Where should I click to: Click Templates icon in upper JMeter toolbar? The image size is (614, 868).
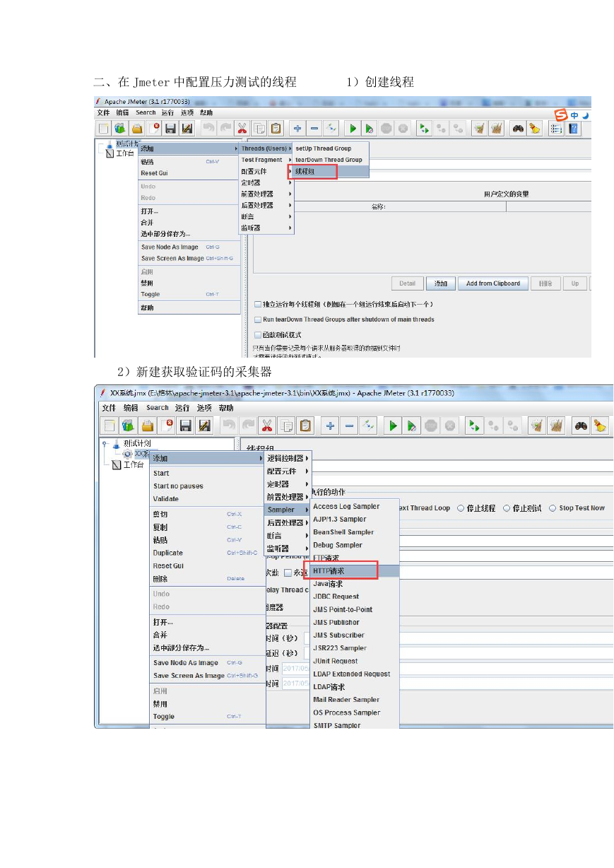tap(120, 128)
